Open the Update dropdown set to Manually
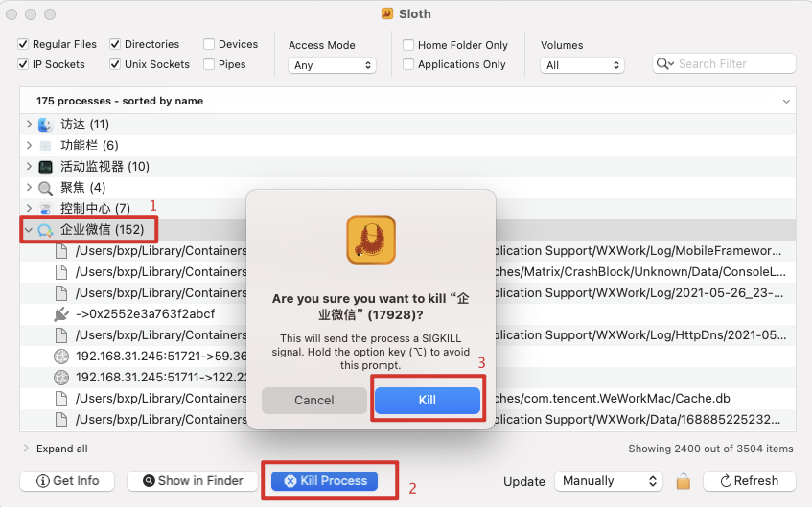812x507 pixels. click(x=609, y=481)
